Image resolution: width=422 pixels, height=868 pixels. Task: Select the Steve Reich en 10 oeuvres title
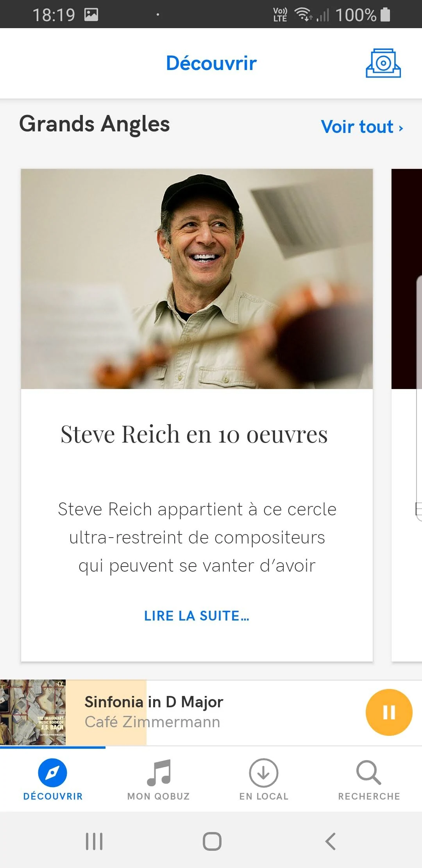(194, 434)
